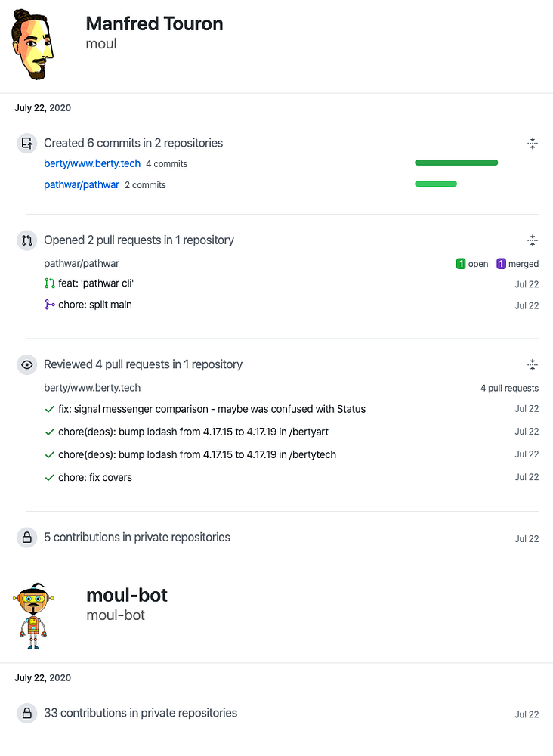Click the merged icon for chore: split main
553x756 pixels.
coord(50,305)
